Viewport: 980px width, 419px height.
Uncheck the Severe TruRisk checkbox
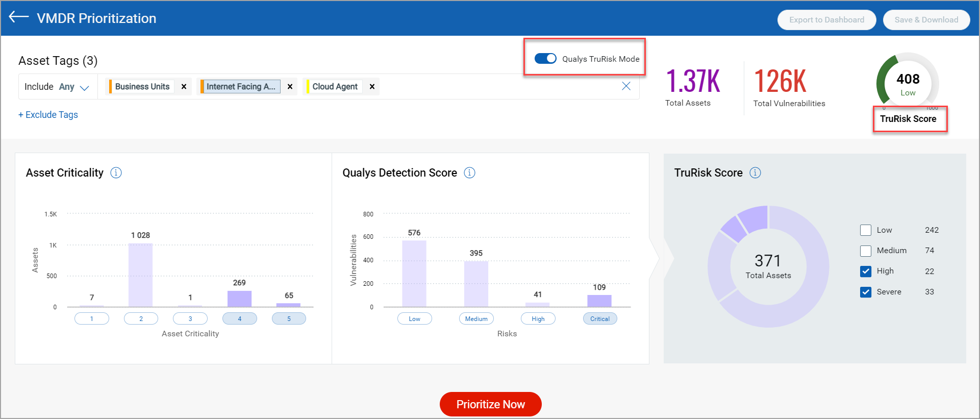tap(865, 292)
